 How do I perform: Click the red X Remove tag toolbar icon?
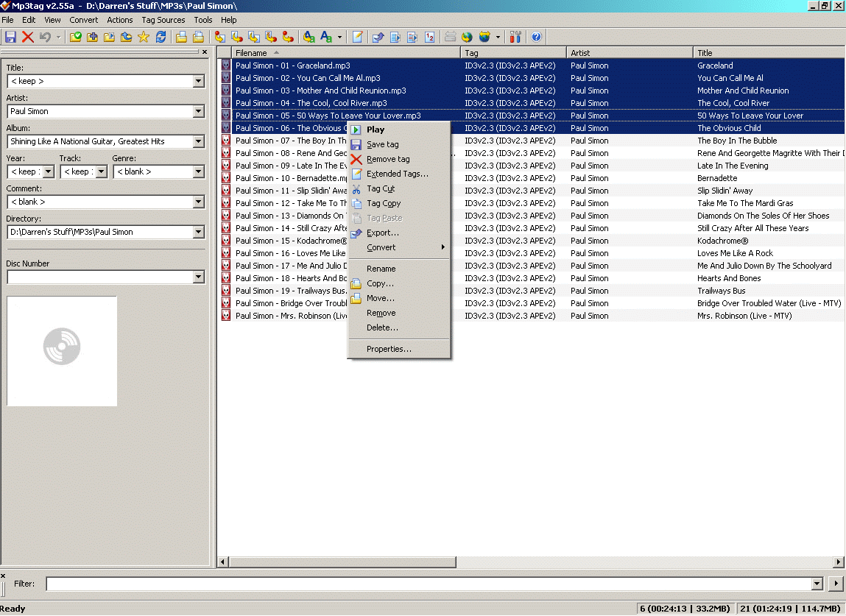[x=27, y=37]
